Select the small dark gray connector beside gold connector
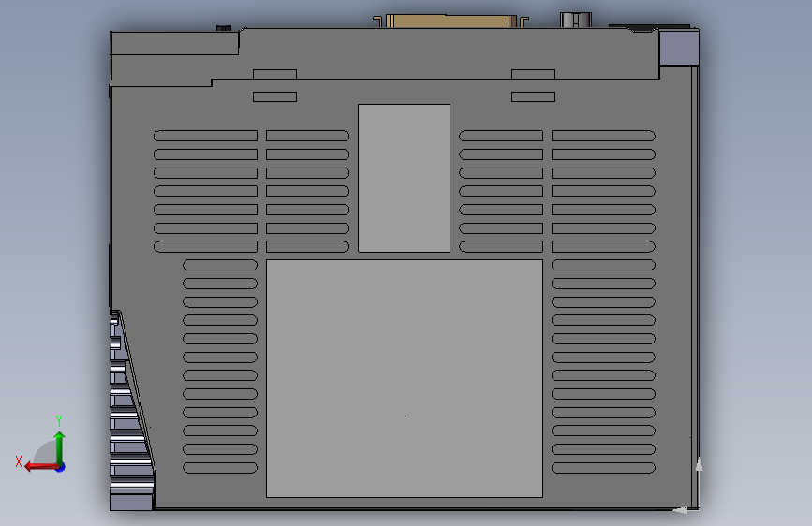This screenshot has width=812, height=526. click(x=575, y=20)
